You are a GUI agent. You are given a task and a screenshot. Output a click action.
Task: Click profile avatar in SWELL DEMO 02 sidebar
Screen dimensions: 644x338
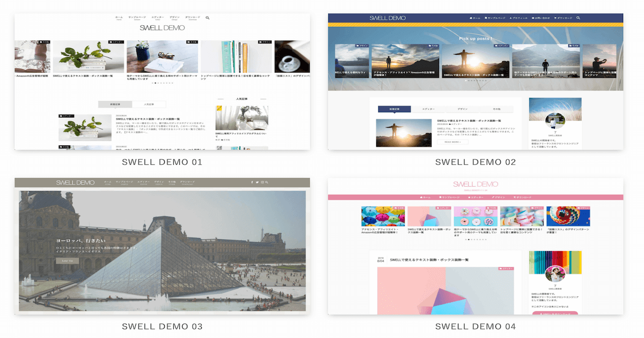tap(555, 121)
